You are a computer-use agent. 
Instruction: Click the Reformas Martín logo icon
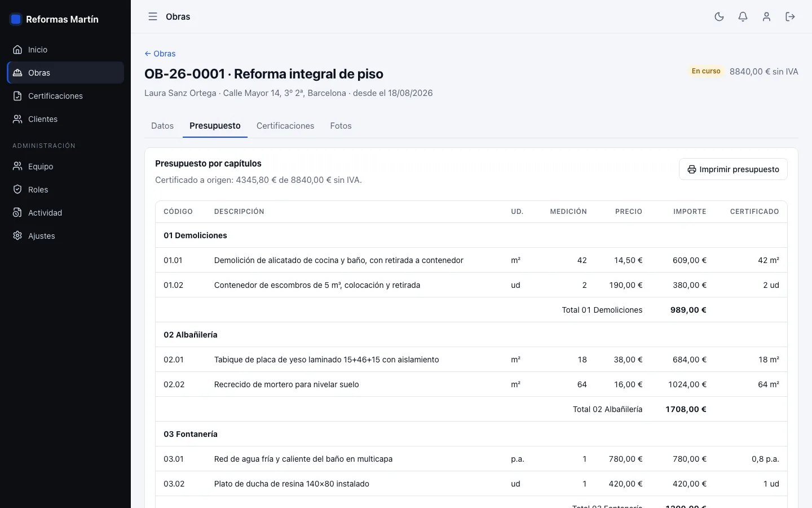click(16, 19)
